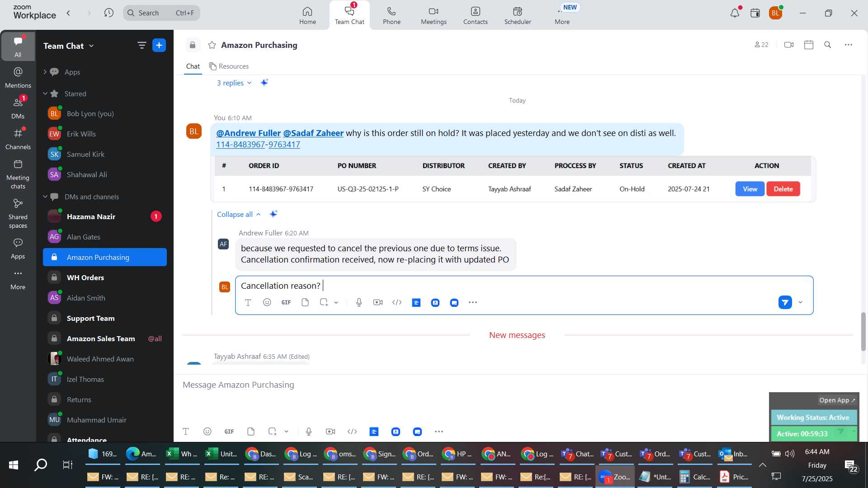This screenshot has width=868, height=488.
Task: Switch to the Scheduler tab
Action: pos(518,15)
